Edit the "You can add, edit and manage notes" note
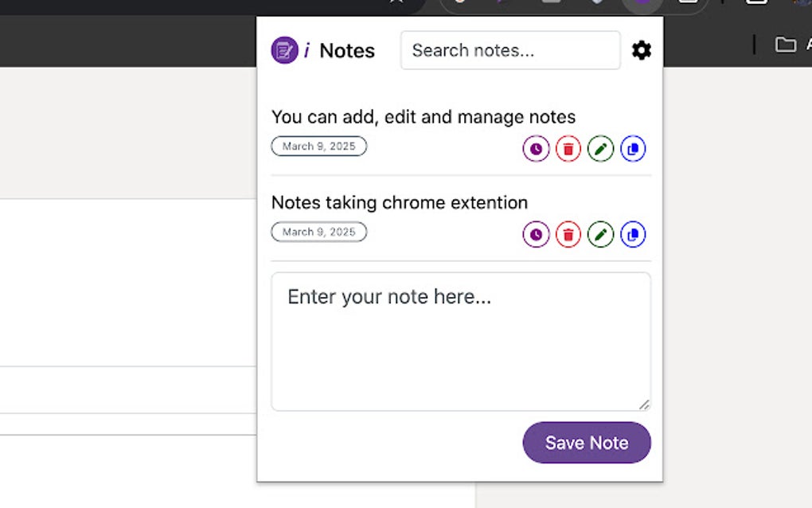812x508 pixels. [x=599, y=148]
